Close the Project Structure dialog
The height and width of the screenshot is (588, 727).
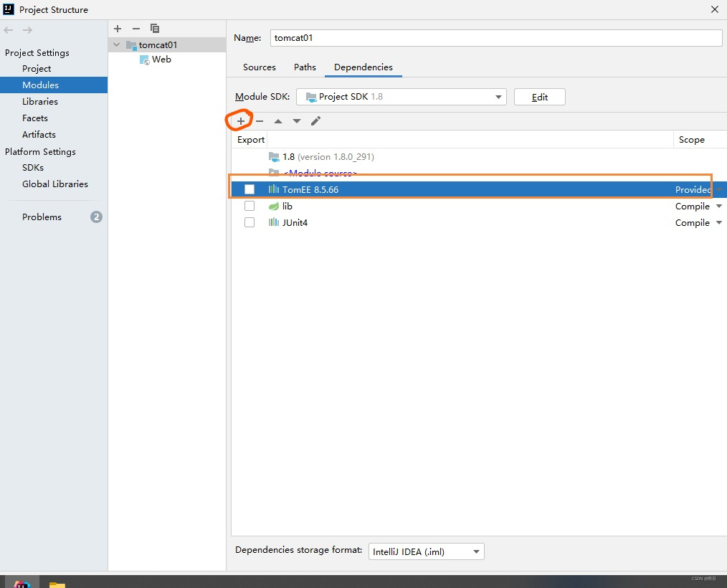(715, 9)
